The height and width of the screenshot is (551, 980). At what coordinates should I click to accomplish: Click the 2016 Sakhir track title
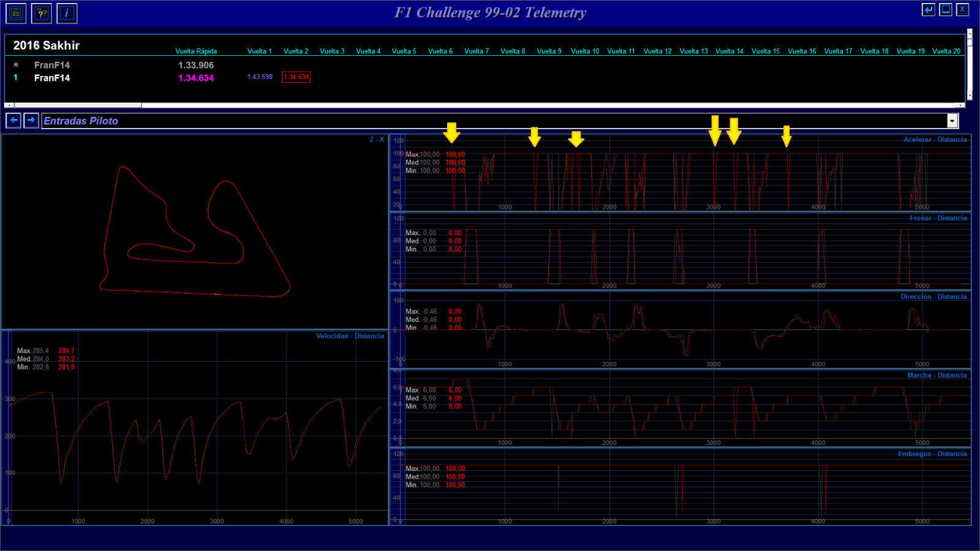click(x=47, y=45)
